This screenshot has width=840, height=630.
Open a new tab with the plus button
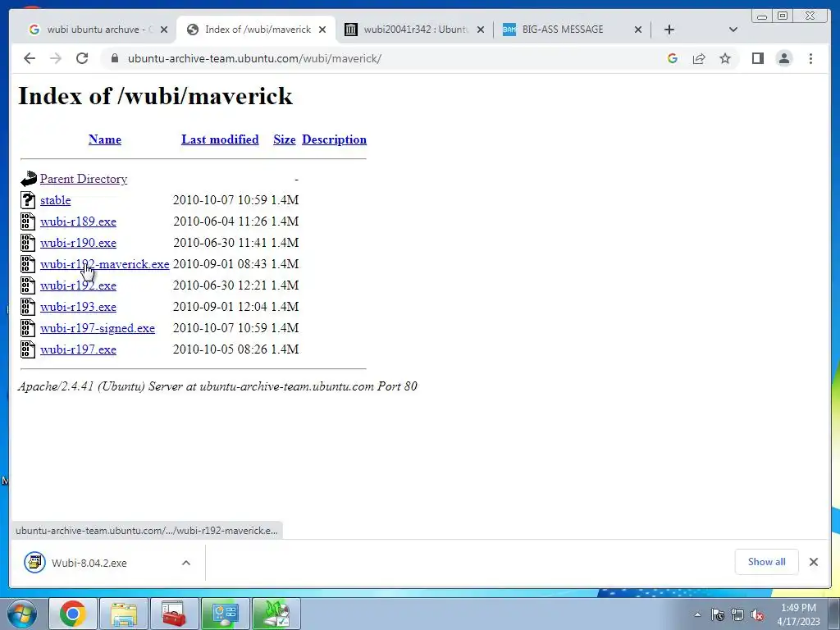click(x=669, y=30)
